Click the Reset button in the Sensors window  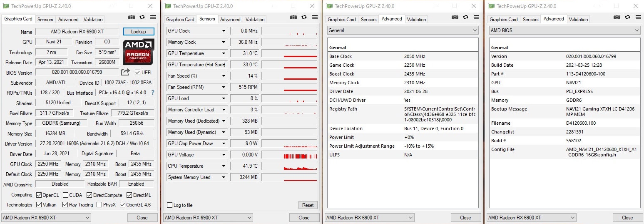point(308,205)
